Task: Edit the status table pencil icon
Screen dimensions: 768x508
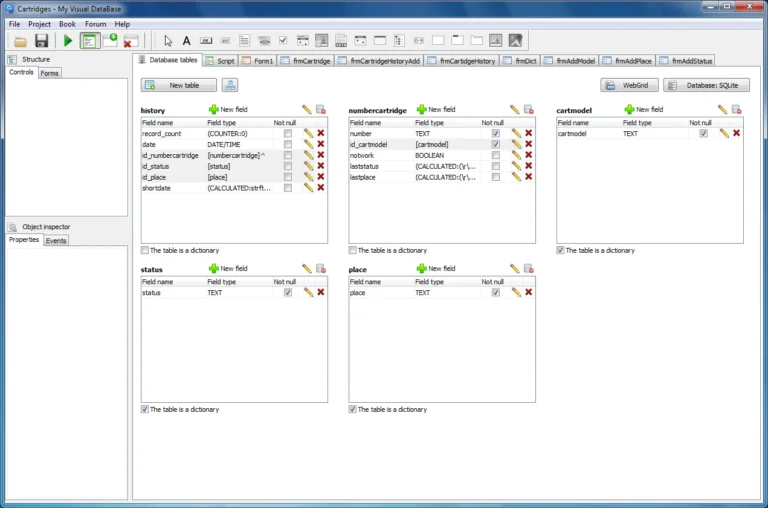Action: (307, 269)
